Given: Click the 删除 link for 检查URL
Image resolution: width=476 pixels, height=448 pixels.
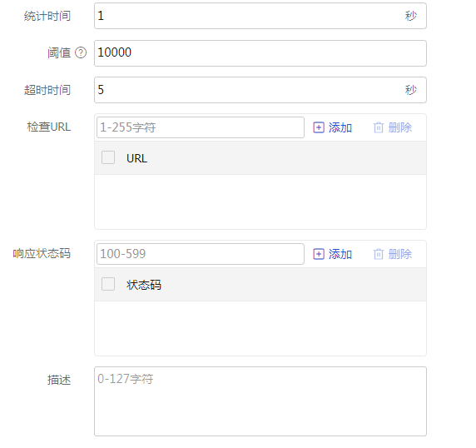Looking at the screenshot, I should pos(400,127).
